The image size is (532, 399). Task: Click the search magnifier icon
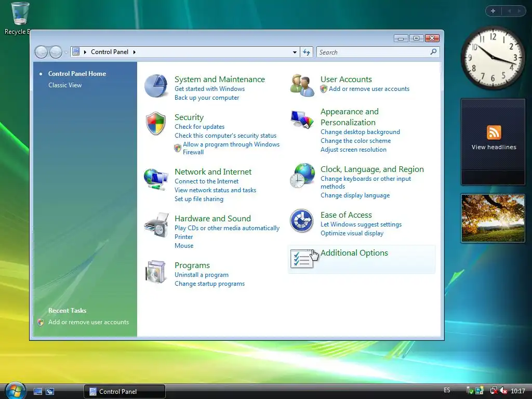pos(433,52)
